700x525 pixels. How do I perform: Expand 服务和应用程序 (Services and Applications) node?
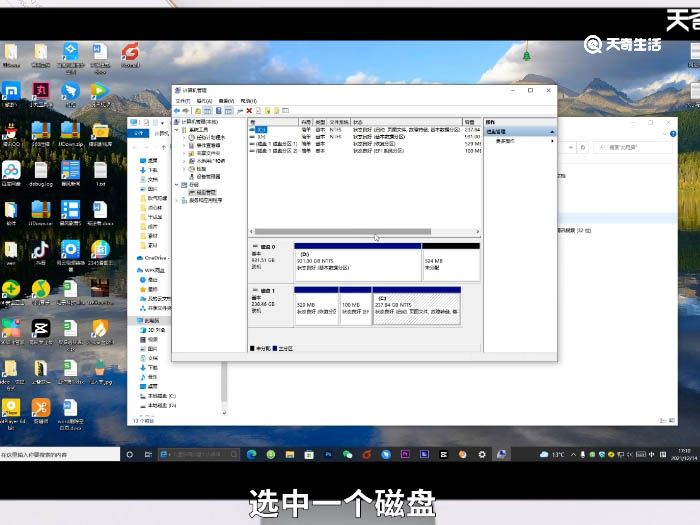coord(177,199)
